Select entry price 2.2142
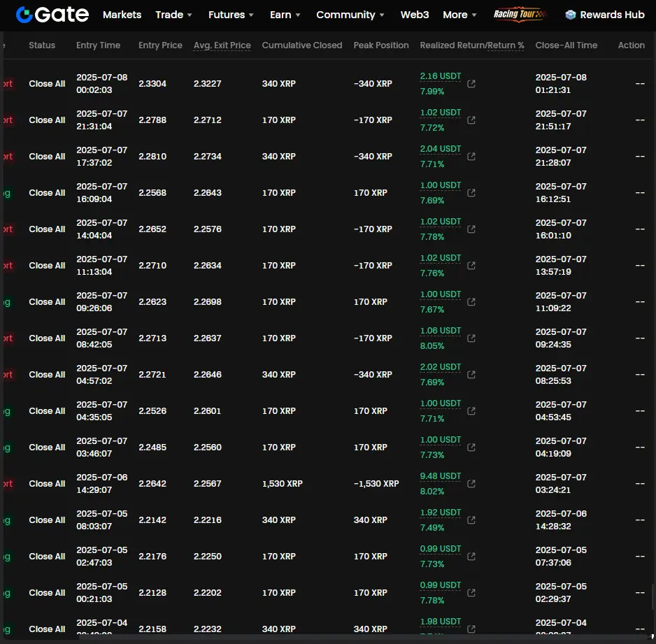This screenshot has height=644, width=656. click(152, 520)
